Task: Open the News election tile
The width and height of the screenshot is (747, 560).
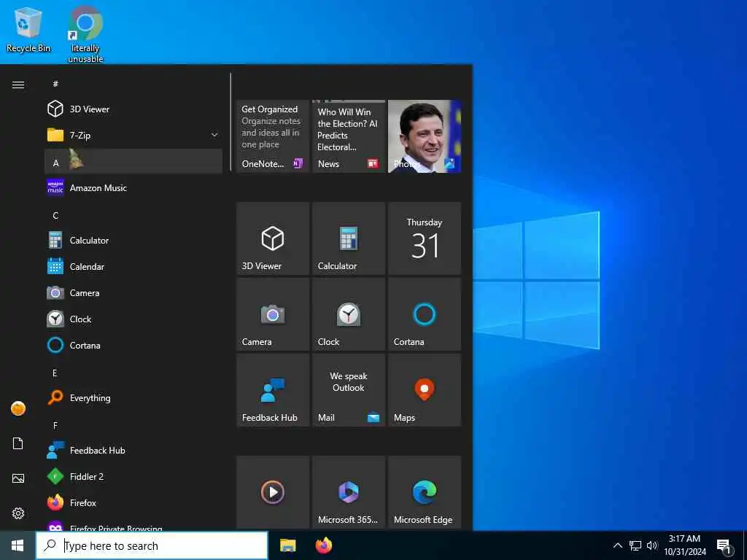Action: [x=349, y=136]
